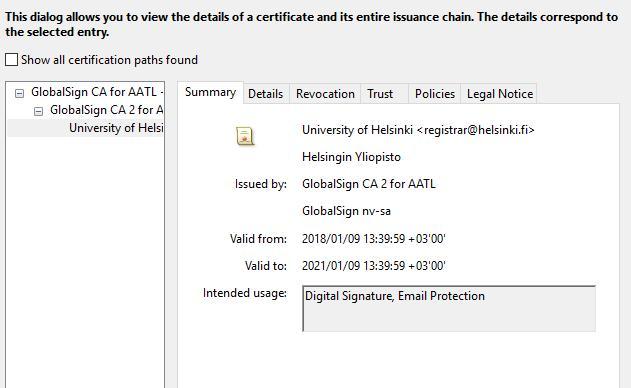Select GlobalSign CA 2 for AATL tree entry
This screenshot has width=631, height=388.
pos(107,110)
